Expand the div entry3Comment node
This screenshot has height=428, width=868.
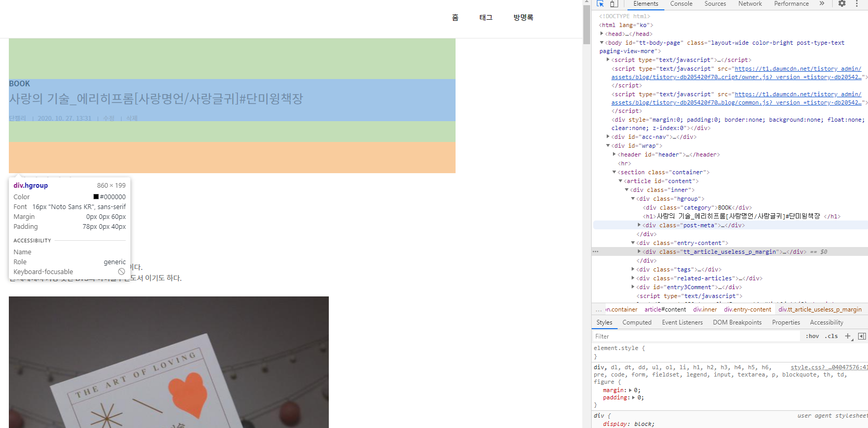(x=633, y=287)
